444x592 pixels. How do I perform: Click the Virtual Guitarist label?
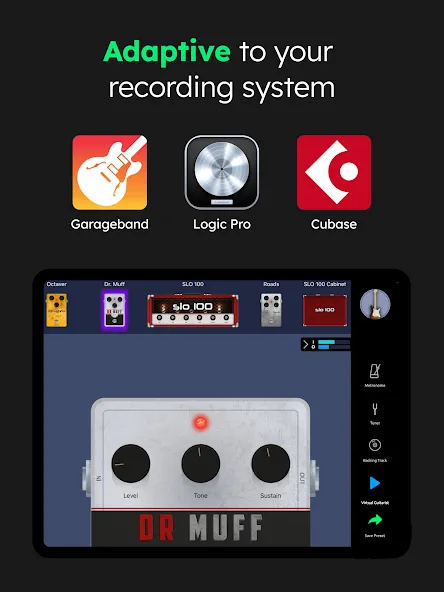[375, 503]
